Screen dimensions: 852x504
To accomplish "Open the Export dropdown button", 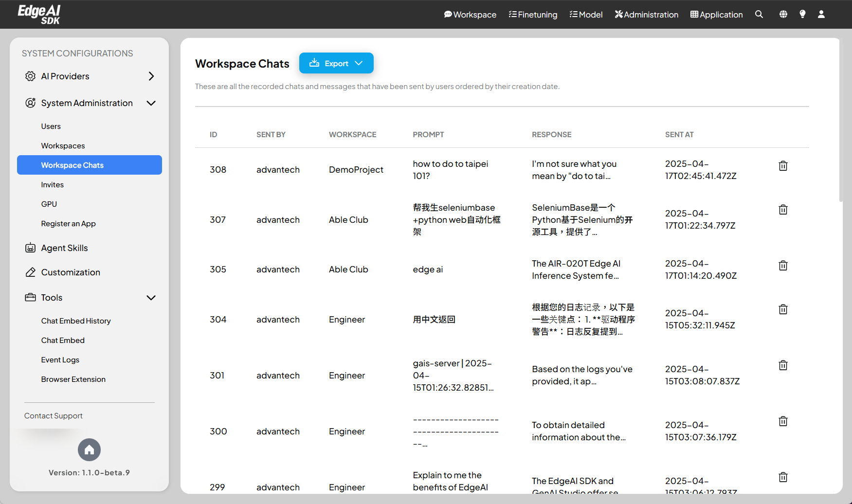I will pyautogui.click(x=336, y=63).
